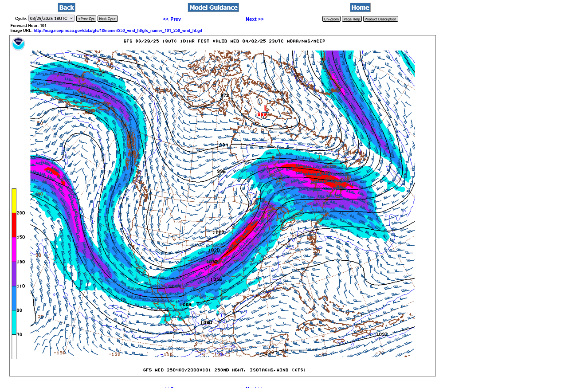Return to the Home page
The width and height of the screenshot is (588, 388).
[360, 8]
